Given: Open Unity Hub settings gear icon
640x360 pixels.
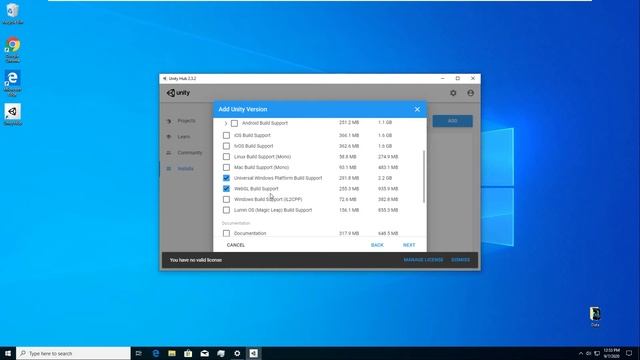Looking at the screenshot, I should tap(453, 93).
